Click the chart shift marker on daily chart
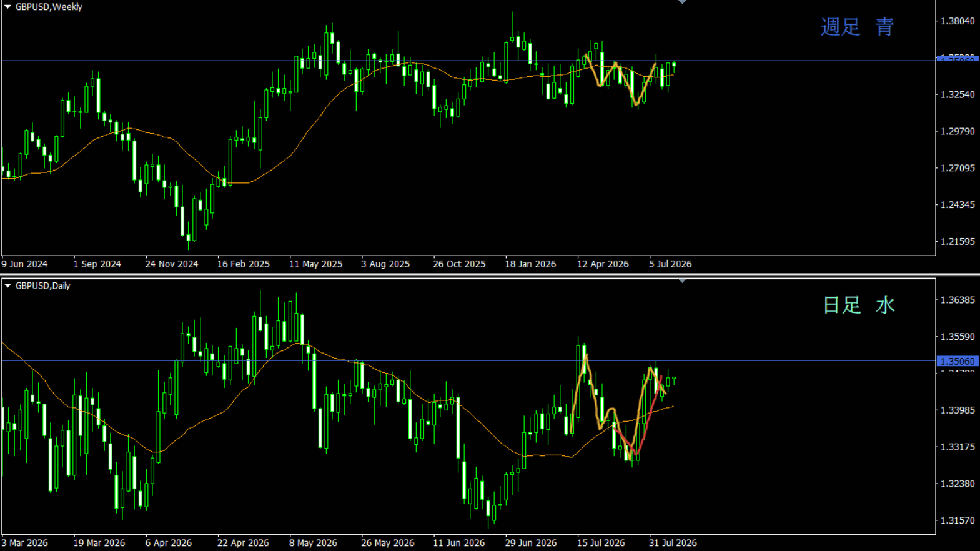This screenshot has width=980, height=551. click(x=682, y=281)
